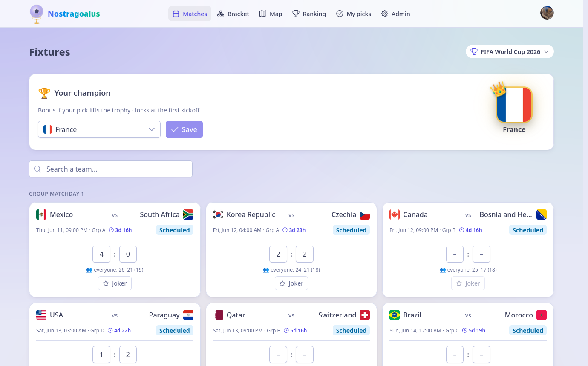588x366 pixels.
Task: Click the 4d 16h countdown on Canada match
Action: point(471,230)
